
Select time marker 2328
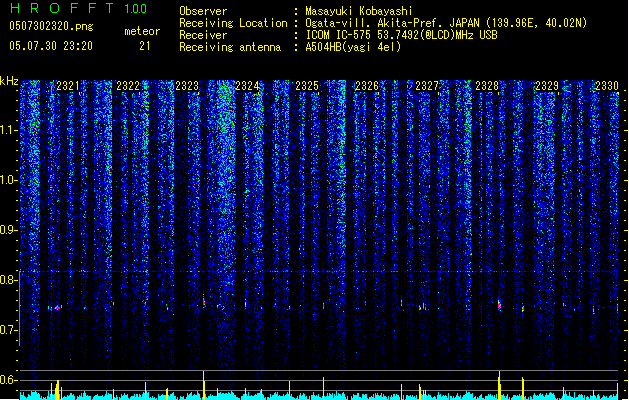(487, 86)
